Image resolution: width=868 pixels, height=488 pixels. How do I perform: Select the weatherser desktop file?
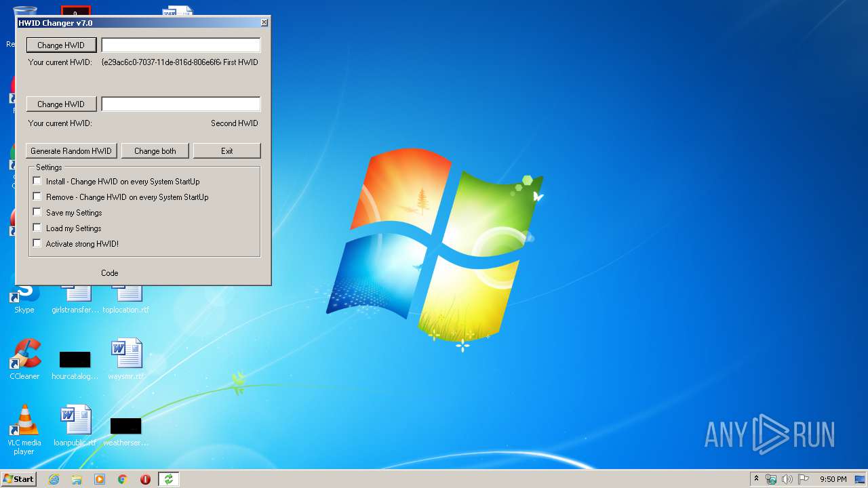(x=126, y=431)
